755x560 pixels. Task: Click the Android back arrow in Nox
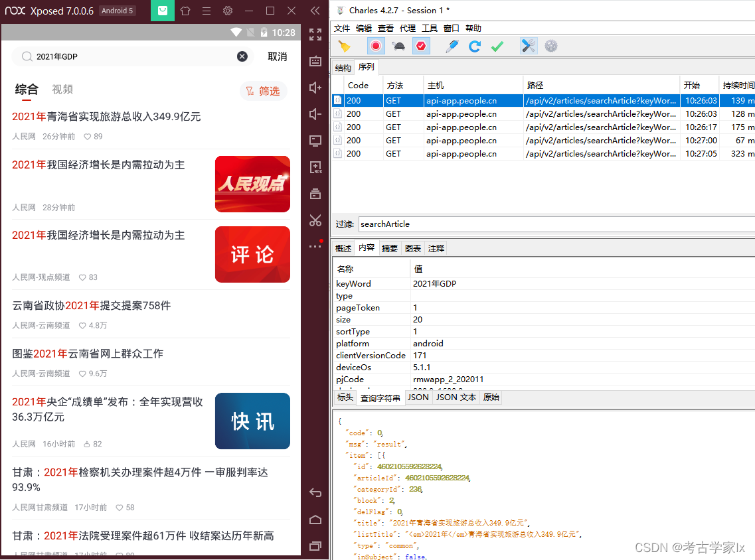[315, 492]
